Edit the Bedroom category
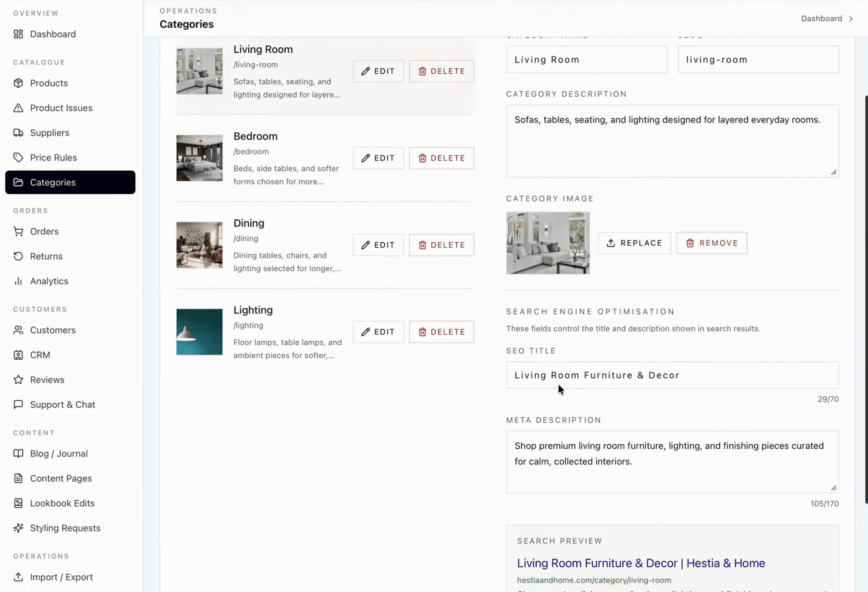The width and height of the screenshot is (868, 592). tap(378, 158)
